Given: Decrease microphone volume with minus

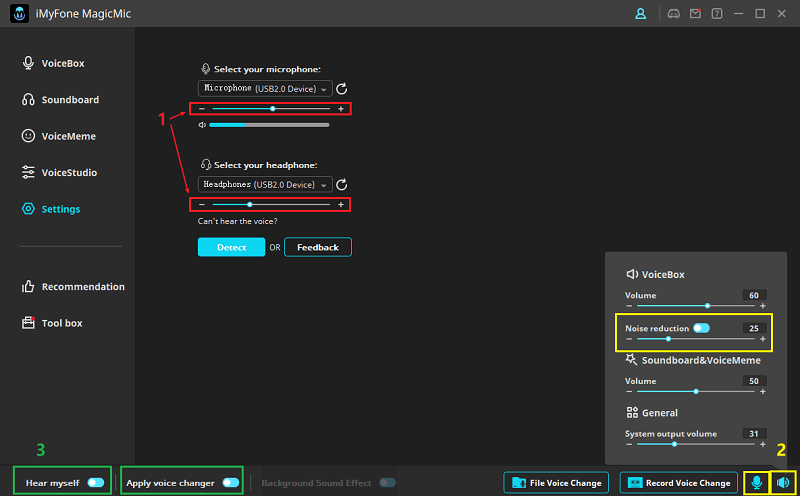Looking at the screenshot, I should 202,109.
